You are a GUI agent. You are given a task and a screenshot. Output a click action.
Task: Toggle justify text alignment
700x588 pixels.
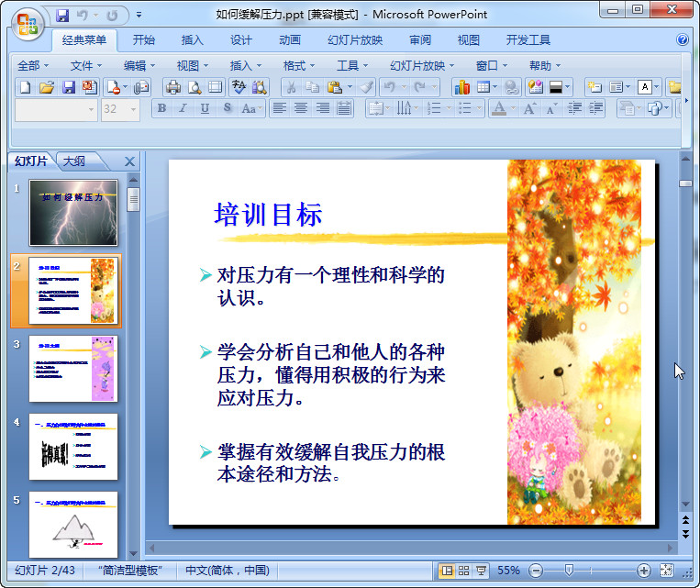point(344,108)
